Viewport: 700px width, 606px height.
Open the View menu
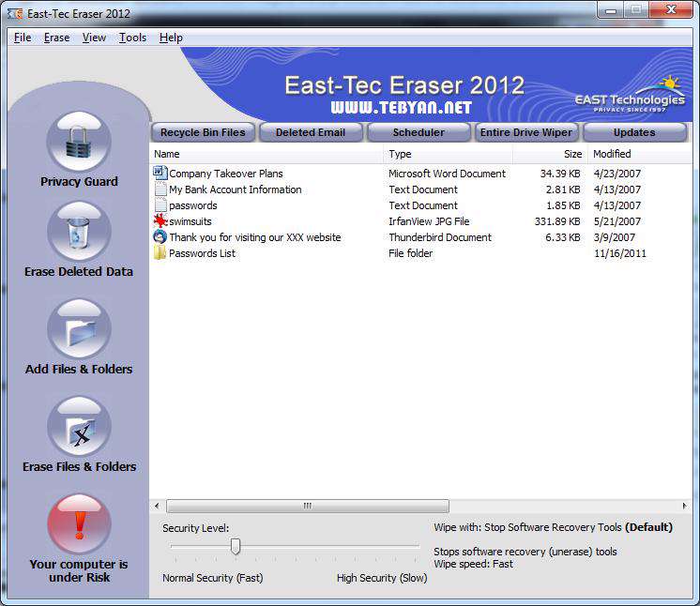(x=94, y=38)
